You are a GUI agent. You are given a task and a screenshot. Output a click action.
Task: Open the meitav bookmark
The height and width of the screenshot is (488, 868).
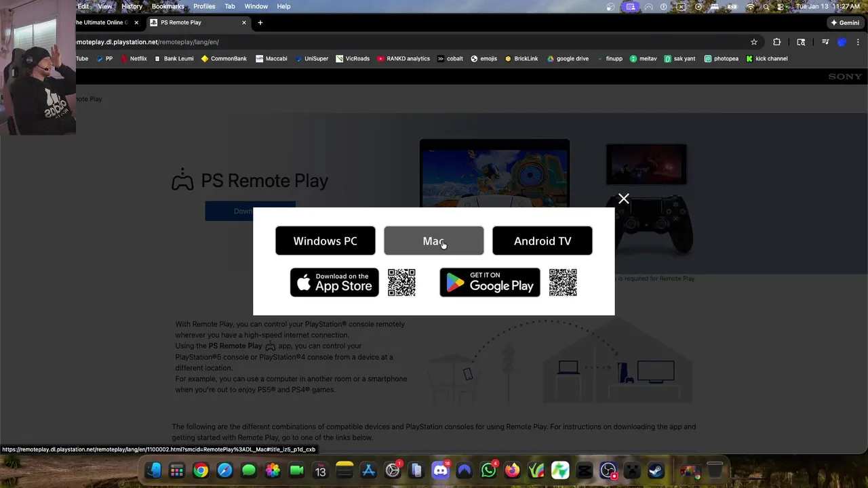(643, 59)
